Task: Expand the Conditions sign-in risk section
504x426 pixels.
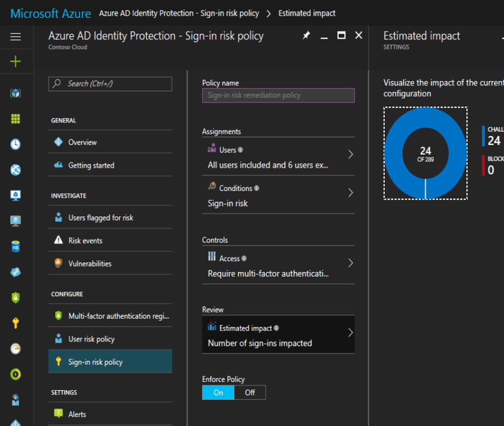Action: tap(278, 196)
